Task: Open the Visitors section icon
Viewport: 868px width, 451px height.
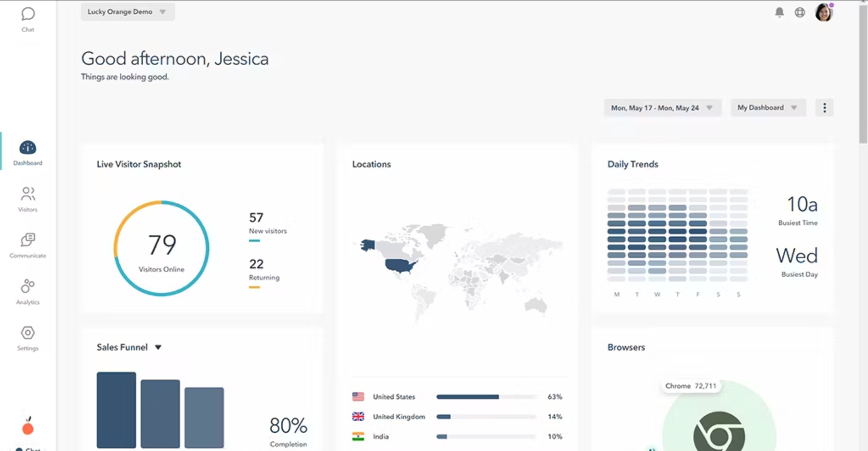Action: pos(28,194)
